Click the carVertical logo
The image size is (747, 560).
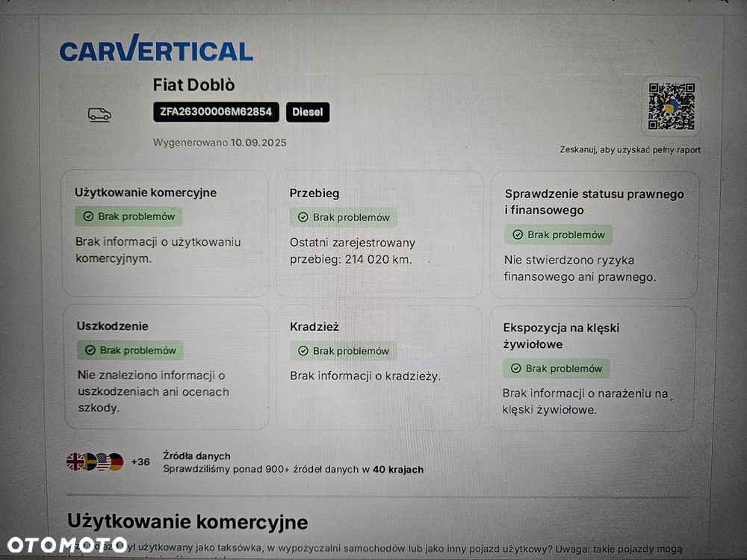pyautogui.click(x=156, y=49)
